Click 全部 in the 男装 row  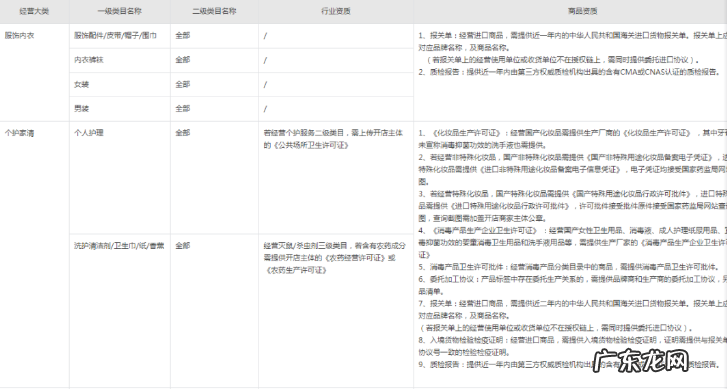tap(183, 109)
